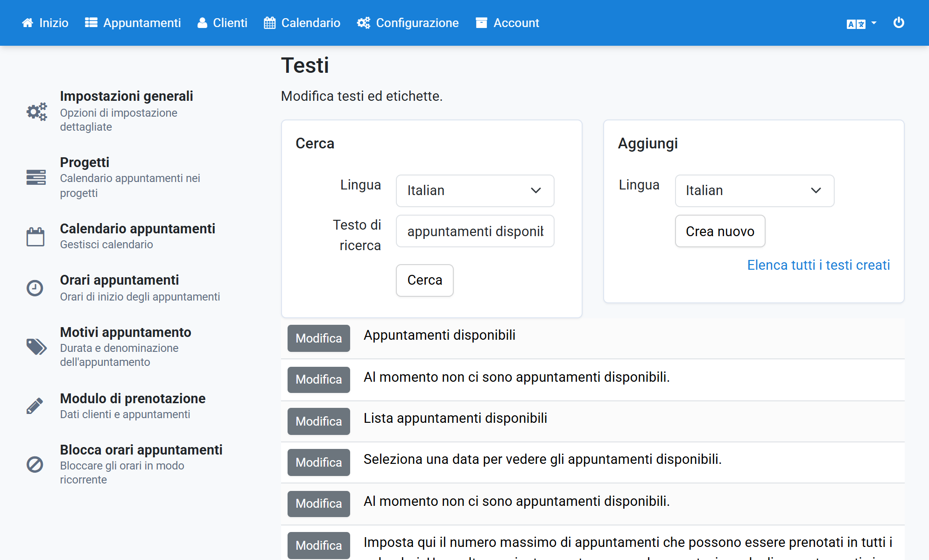Click 'Dati clienti e appuntamenti' description
This screenshot has width=929, height=560.
(x=125, y=414)
